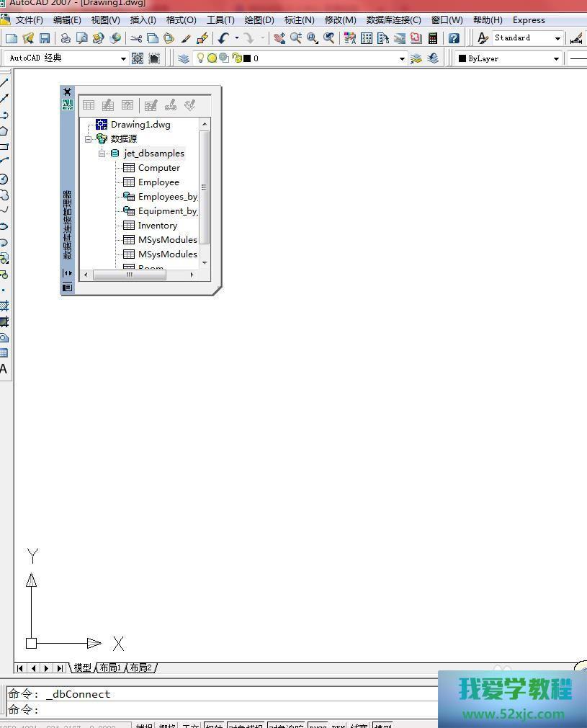Toggle layer freeze sun icon

point(212,58)
